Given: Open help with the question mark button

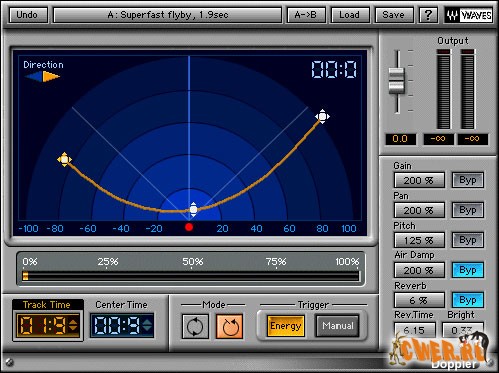Looking at the screenshot, I should click(x=428, y=15).
